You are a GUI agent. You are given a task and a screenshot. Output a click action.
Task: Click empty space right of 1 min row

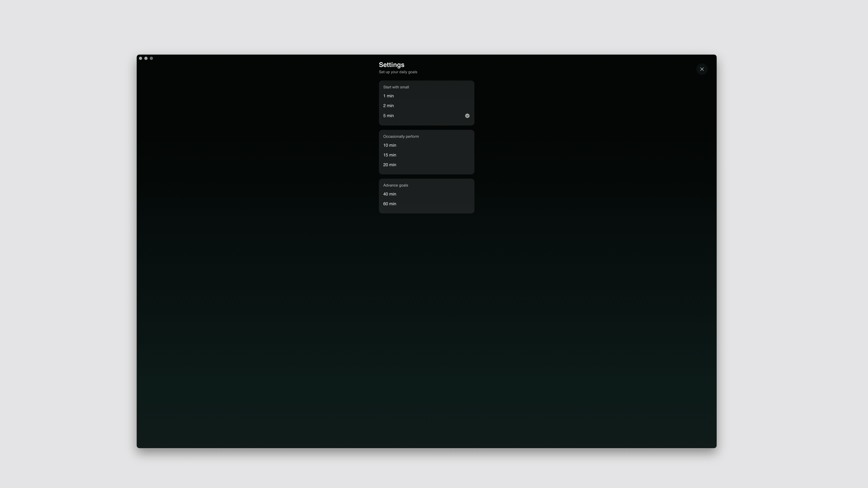pos(438,96)
